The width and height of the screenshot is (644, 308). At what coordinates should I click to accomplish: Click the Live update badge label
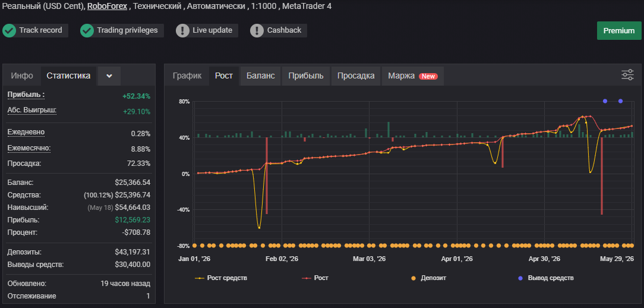(x=212, y=30)
